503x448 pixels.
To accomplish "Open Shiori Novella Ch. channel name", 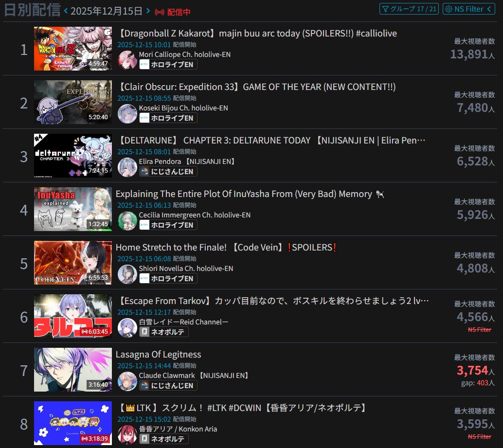I will coord(186,269).
